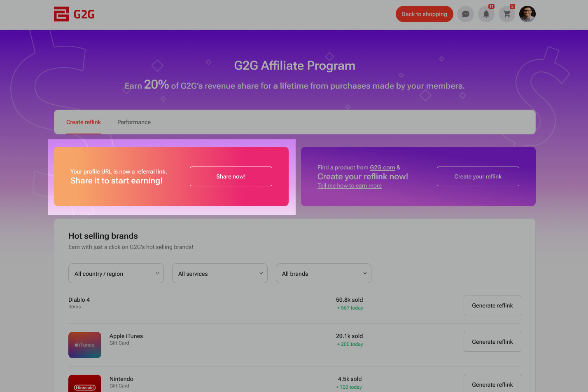This screenshot has width=588, height=392.
Task: Click the Create your reflink button
Action: click(478, 176)
